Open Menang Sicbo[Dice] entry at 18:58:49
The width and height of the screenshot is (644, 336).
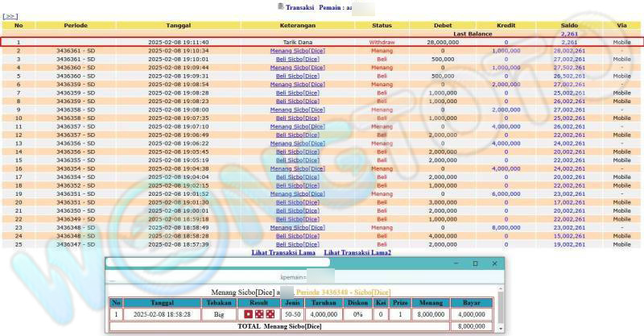click(298, 227)
